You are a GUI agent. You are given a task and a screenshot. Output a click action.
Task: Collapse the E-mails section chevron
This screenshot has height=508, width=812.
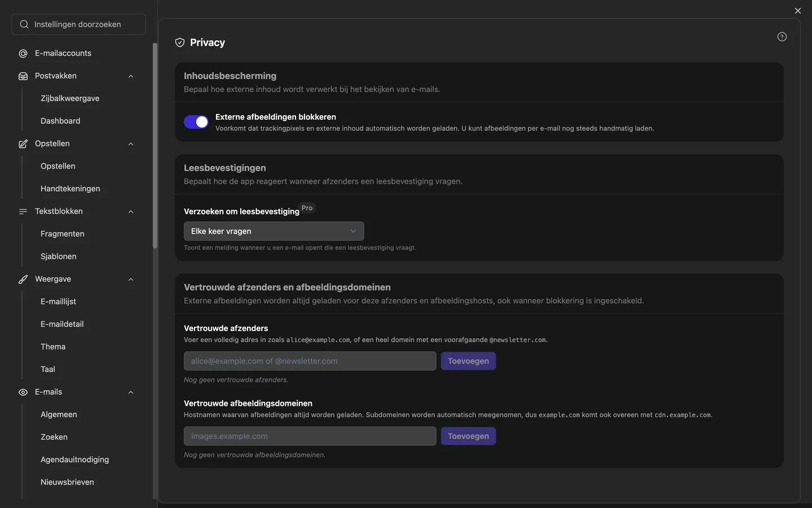(x=131, y=392)
